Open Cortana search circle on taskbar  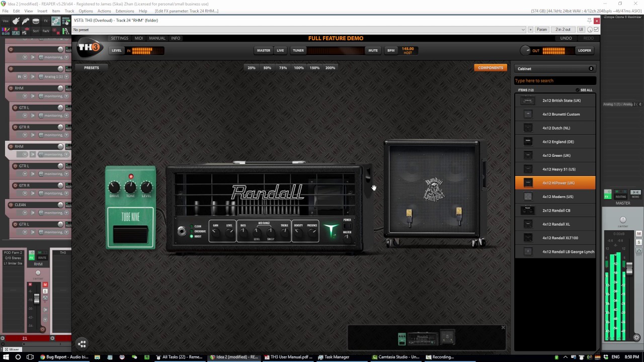pyautogui.click(x=18, y=357)
